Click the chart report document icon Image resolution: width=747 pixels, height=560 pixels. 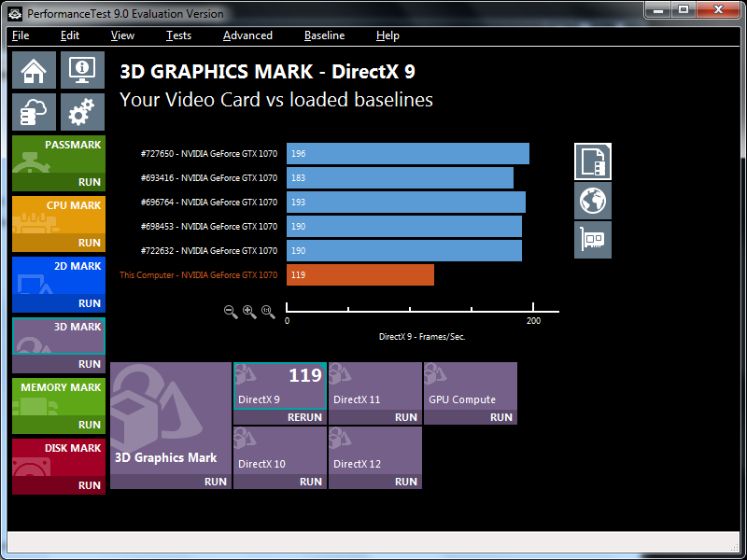click(x=593, y=161)
